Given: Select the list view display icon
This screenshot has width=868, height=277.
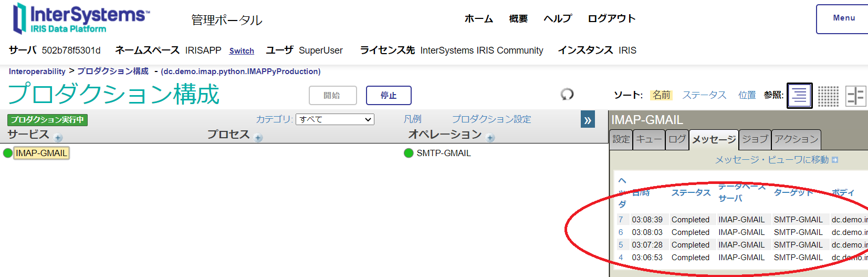Looking at the screenshot, I should point(799,96).
